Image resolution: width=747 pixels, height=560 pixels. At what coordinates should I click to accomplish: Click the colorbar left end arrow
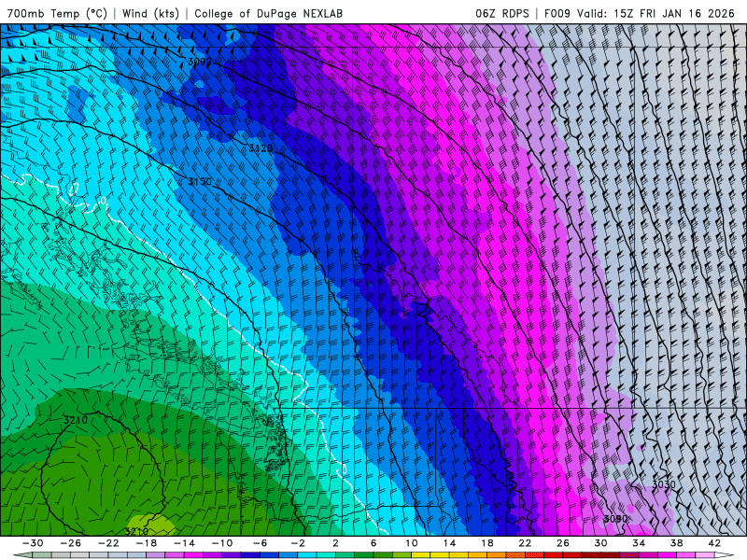coord(22,555)
